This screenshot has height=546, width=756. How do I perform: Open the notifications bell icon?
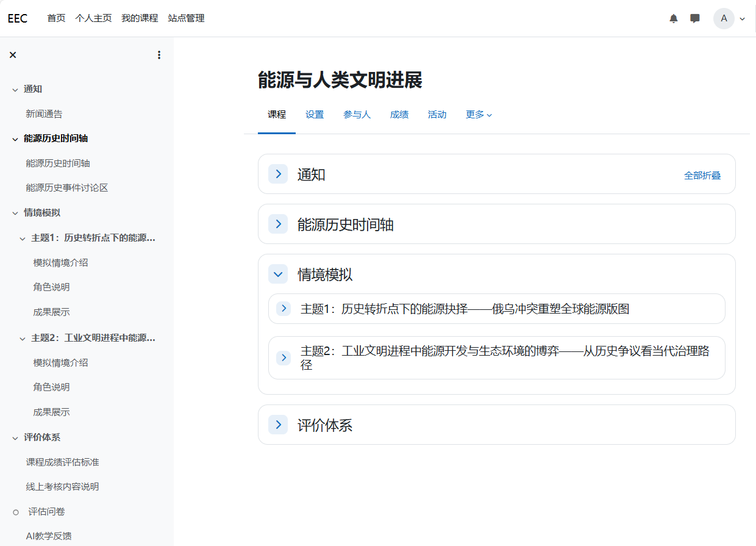click(673, 18)
